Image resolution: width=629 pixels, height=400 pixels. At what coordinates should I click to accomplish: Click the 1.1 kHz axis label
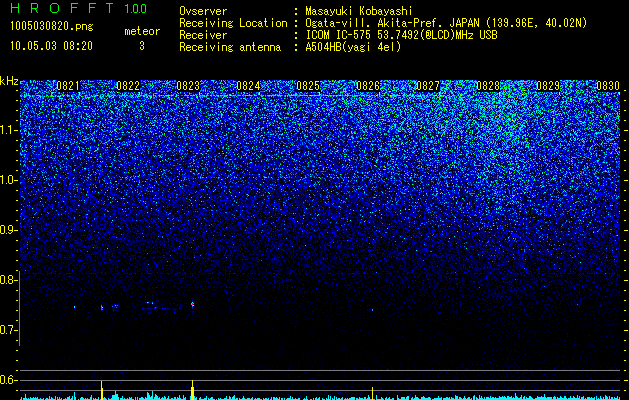9,130
